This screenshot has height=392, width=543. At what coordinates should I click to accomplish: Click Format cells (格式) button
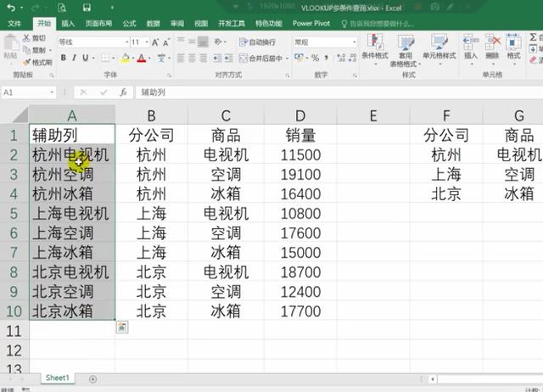coord(513,48)
